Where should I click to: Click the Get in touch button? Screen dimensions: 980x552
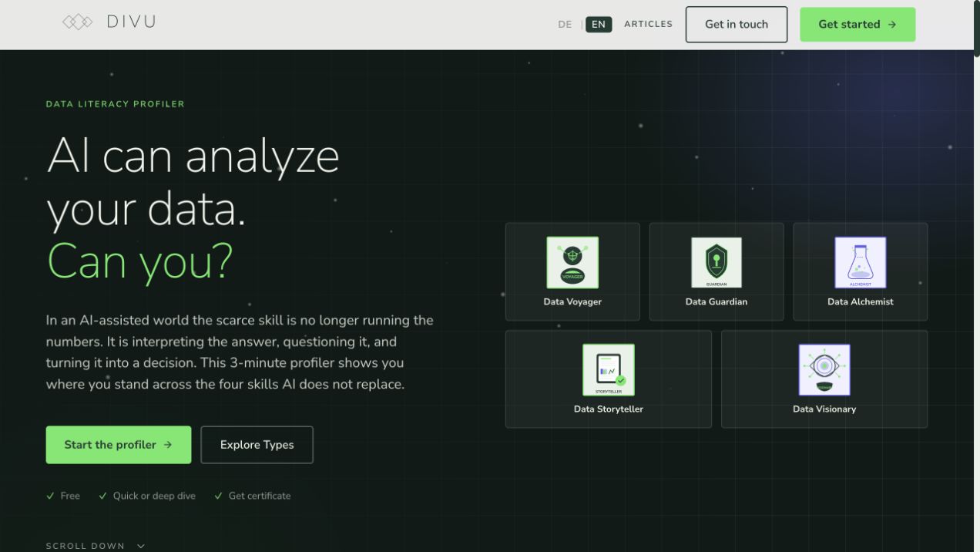tap(737, 25)
